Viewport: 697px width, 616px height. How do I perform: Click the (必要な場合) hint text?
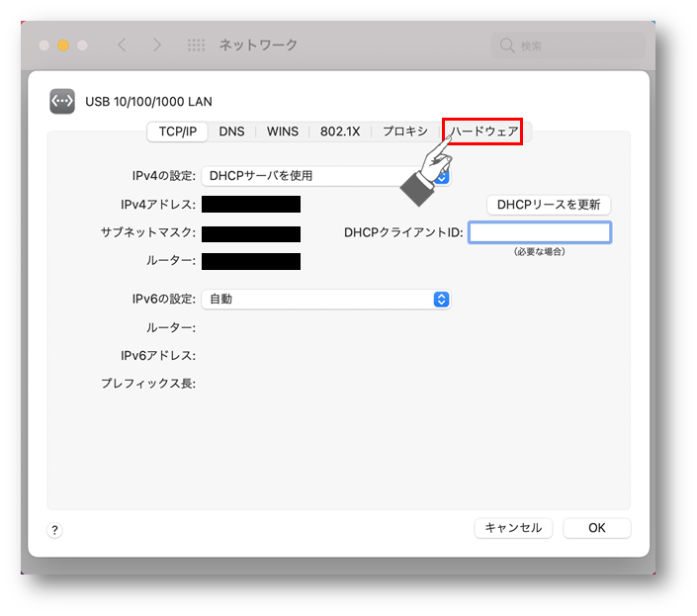point(539,251)
